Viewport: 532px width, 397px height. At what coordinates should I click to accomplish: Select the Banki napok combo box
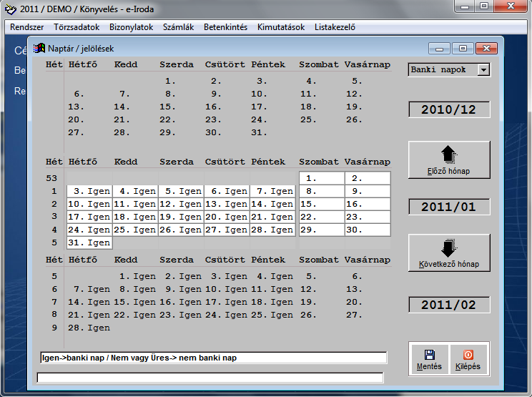pyautogui.click(x=443, y=70)
